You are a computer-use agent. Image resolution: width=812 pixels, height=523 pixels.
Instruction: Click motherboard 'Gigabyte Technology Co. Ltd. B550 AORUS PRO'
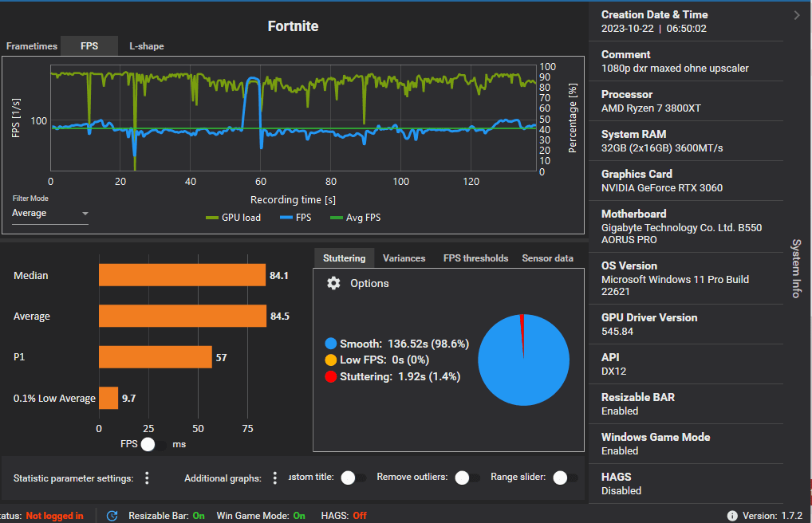tap(681, 234)
